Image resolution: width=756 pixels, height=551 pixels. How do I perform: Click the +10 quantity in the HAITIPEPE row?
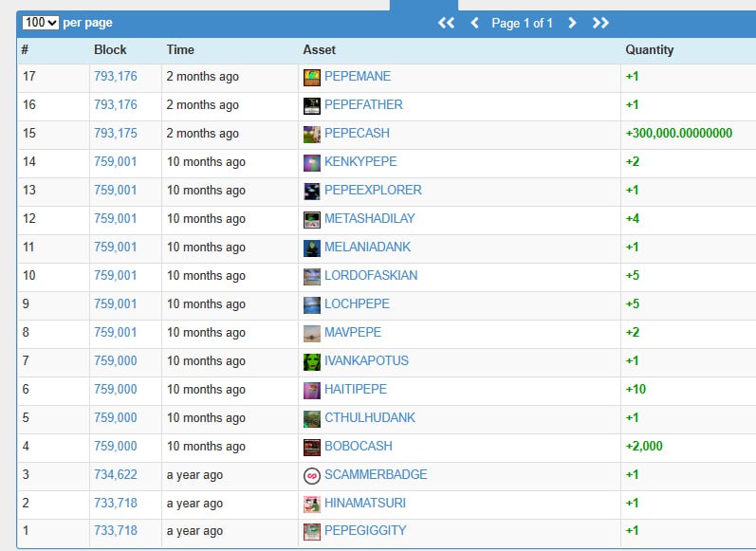click(x=636, y=389)
